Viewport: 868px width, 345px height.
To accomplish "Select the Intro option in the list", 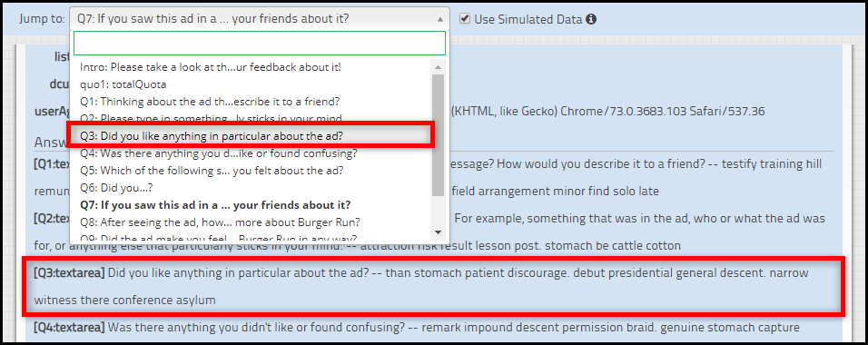I will pyautogui.click(x=211, y=67).
